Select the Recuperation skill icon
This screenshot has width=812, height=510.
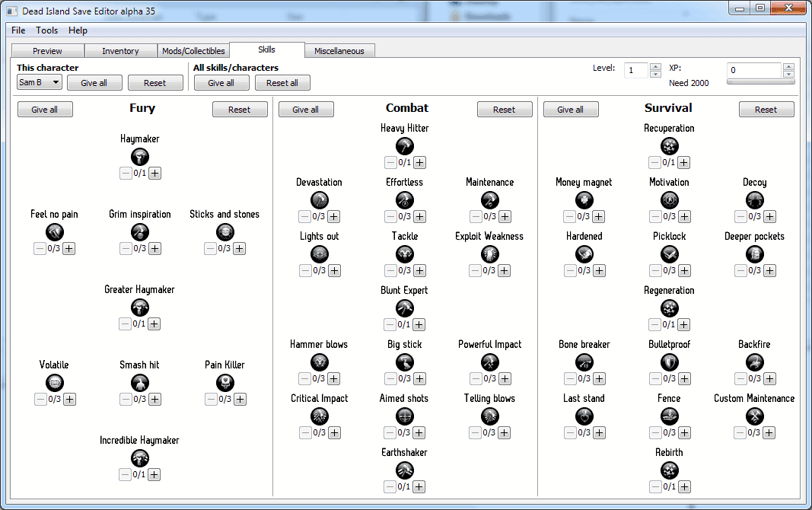[670, 146]
